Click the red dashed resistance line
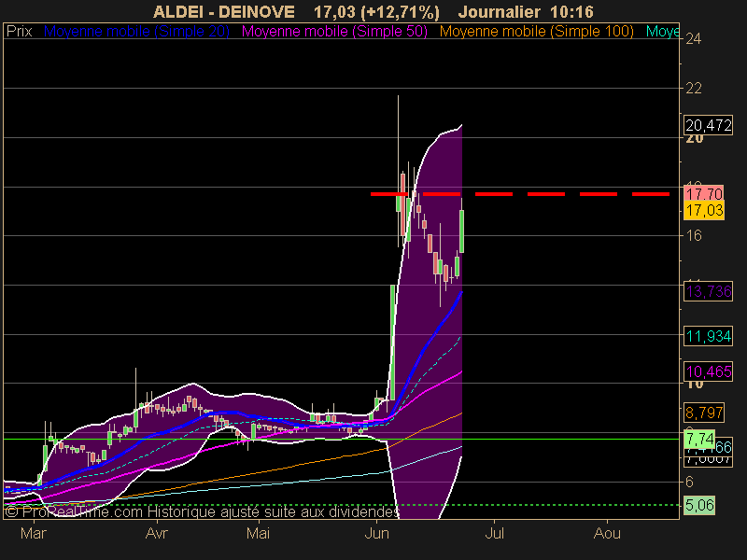 (520, 194)
